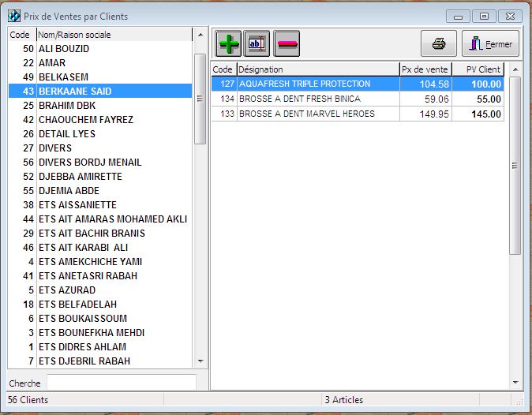Select client ETS BELFADELAH
The width and height of the screenshot is (532, 415).
(x=100, y=305)
